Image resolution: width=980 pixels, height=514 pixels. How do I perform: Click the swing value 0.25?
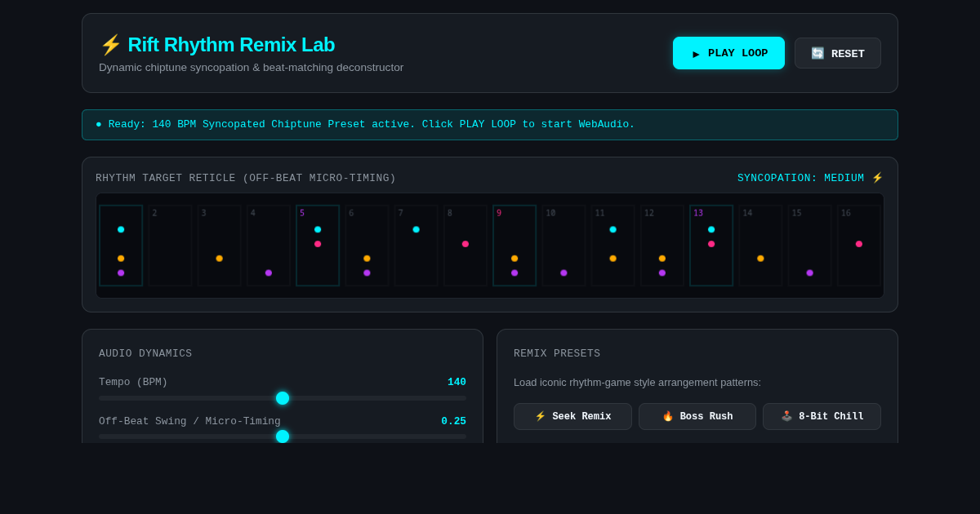(453, 421)
